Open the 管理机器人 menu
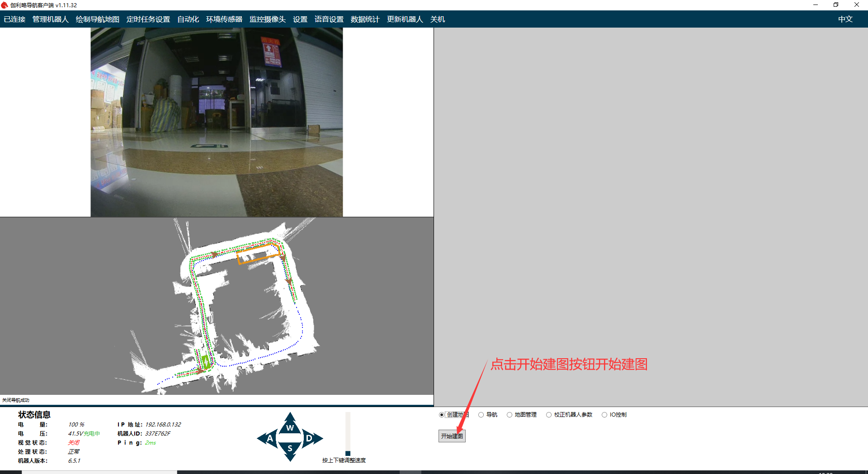This screenshot has width=868, height=474. coord(50,19)
